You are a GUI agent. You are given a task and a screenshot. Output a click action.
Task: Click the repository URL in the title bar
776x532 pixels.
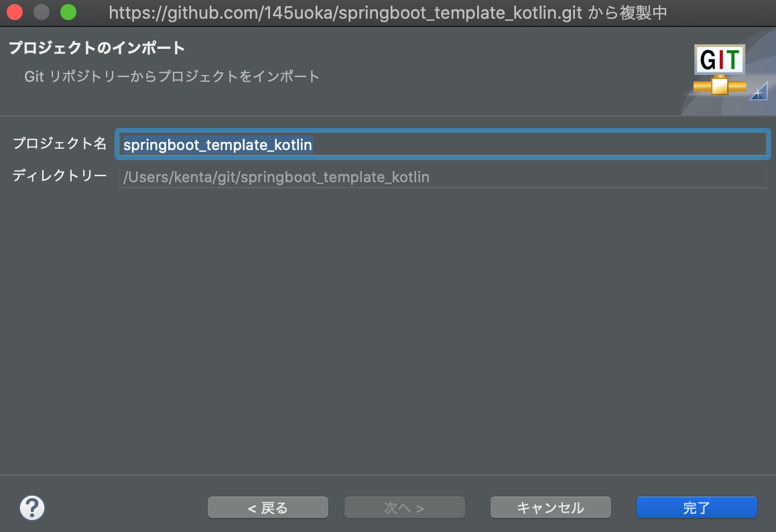pos(387,12)
